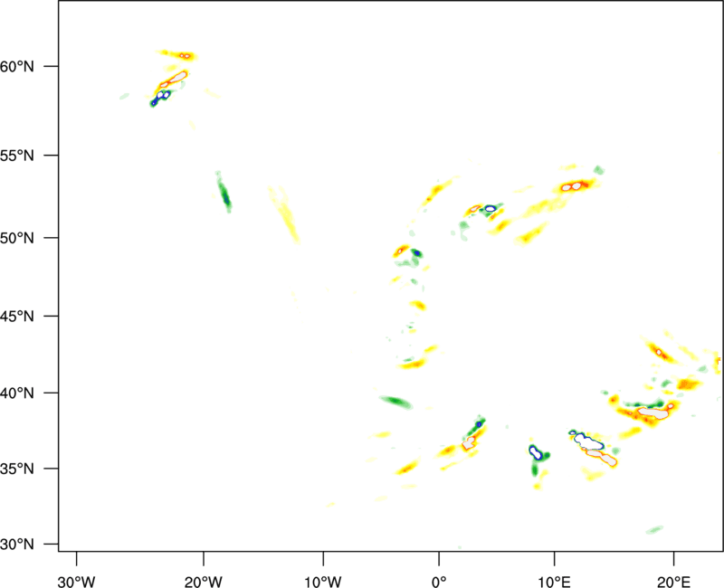Viewport: 724px width, 588px height.
Task: Click the 50°N latitude label
Action: pyautogui.click(x=17, y=238)
